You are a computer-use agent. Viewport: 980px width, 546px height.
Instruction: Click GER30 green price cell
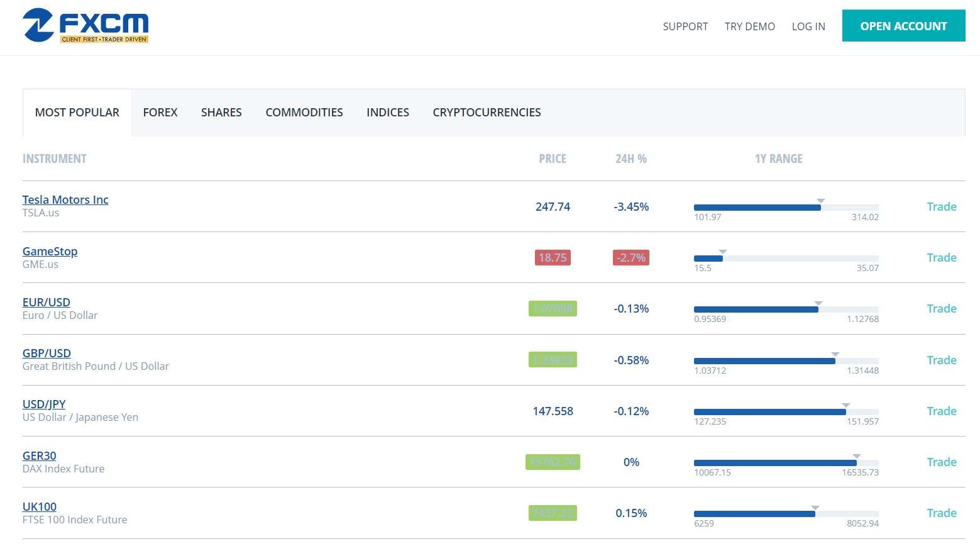click(x=553, y=462)
